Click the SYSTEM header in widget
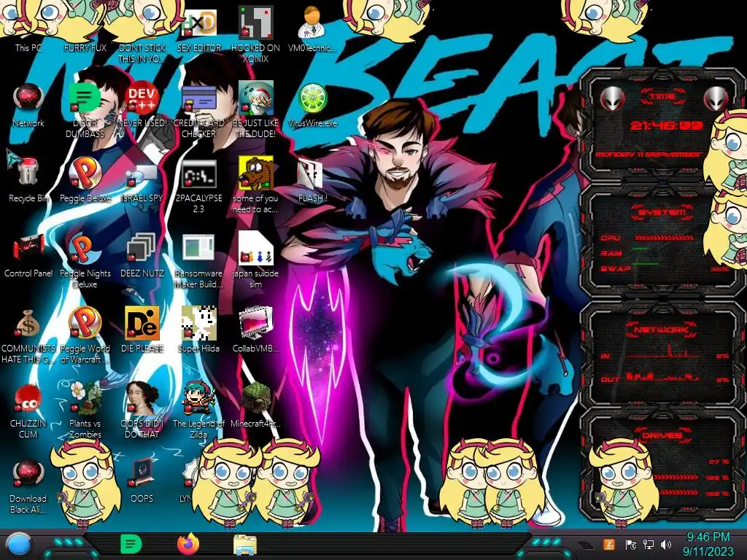Viewport: 747px width, 560px height. tap(662, 212)
